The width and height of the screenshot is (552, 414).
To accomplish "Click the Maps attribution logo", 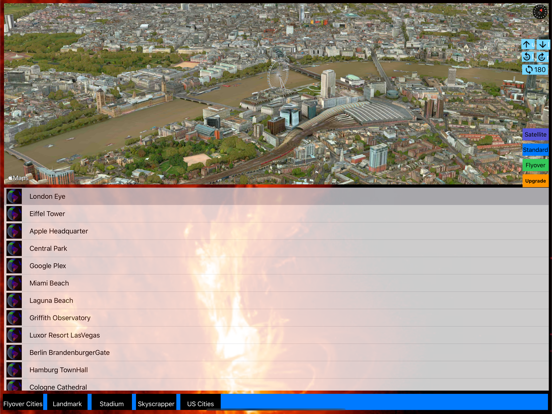I will click(18, 178).
